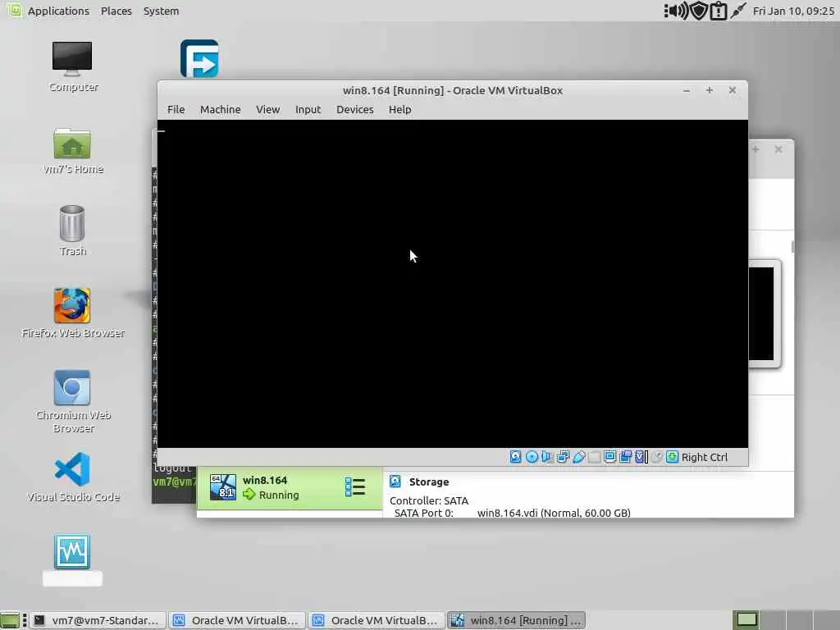This screenshot has width=840, height=630.
Task: Click the workspace switcher in bottom panel
Action: coord(786,620)
